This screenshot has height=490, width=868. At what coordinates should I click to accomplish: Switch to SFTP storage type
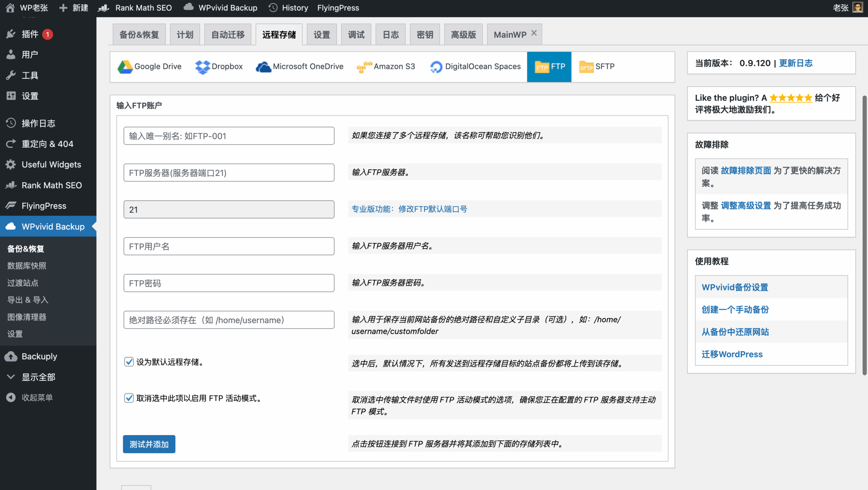[x=596, y=67]
